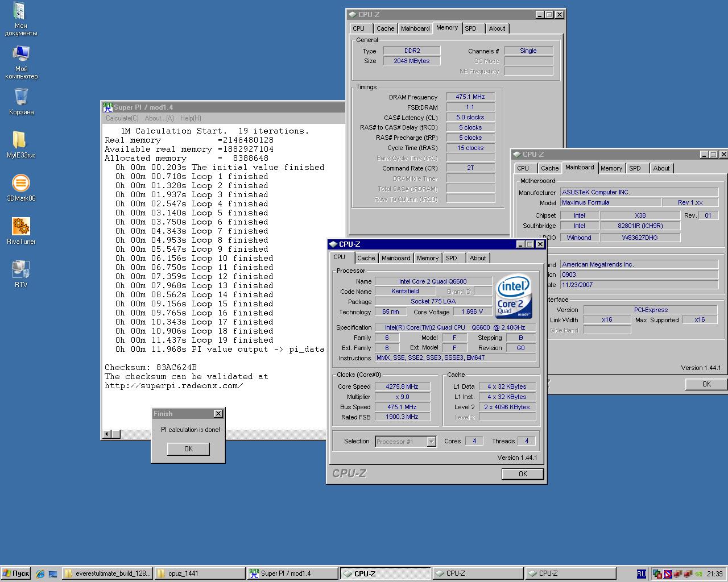The height and width of the screenshot is (582, 728).
Task: Click the front CPU-Z window title icon
Action: [333, 244]
